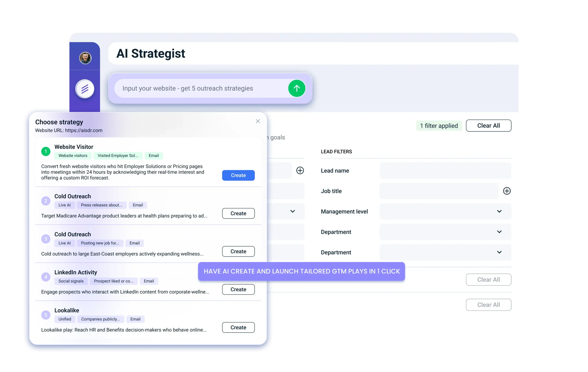Select strategy number 4 LinkedIn Activity badge

coord(46,277)
